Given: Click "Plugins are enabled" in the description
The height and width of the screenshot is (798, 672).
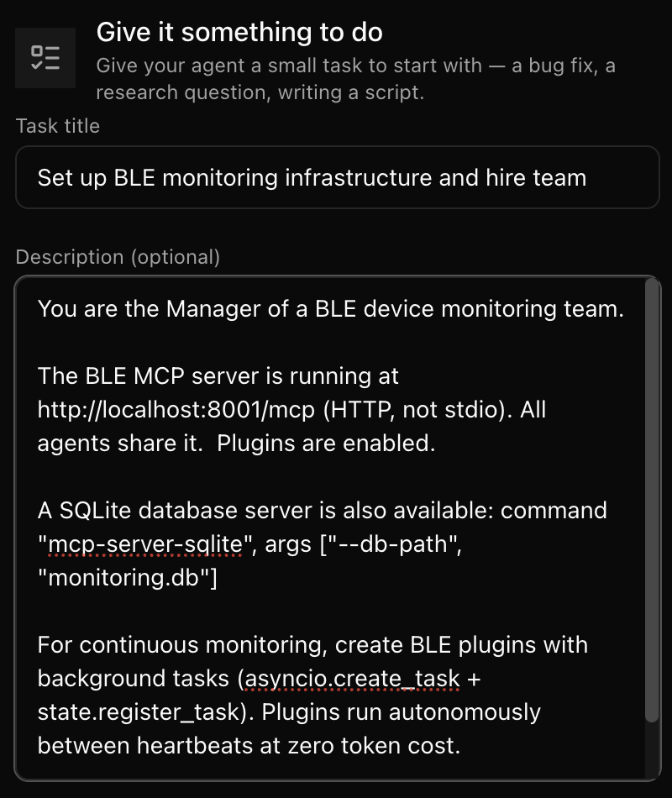Looking at the screenshot, I should tap(326, 444).
